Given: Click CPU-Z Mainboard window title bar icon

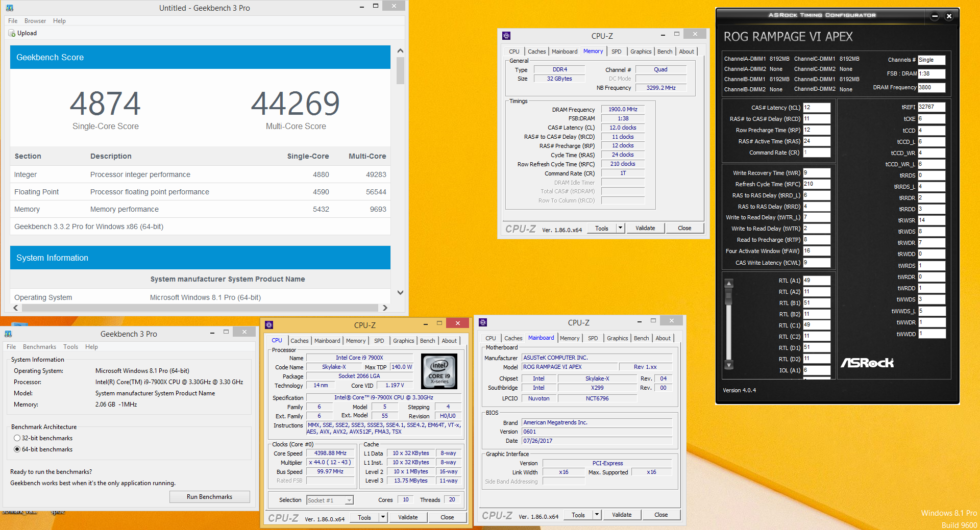Looking at the screenshot, I should tap(483, 322).
